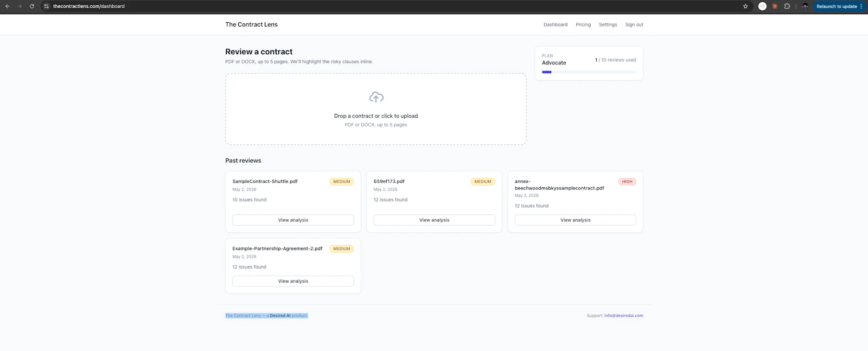The width and height of the screenshot is (868, 351).
Task: Click the Example-Partnership-Agreement-2.pdf file name
Action: [277, 249]
